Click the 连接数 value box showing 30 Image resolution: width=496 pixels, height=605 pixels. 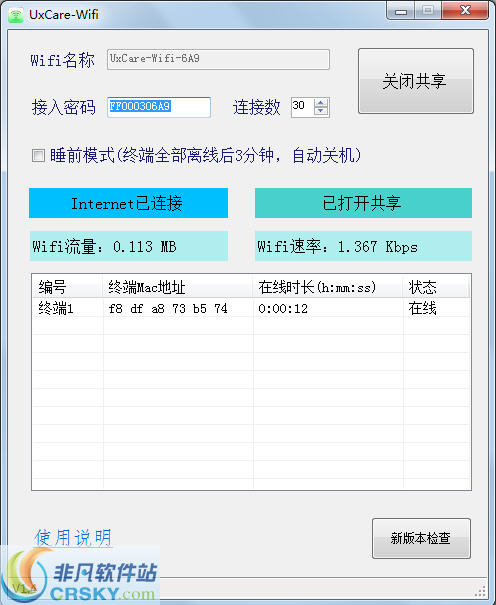[302, 106]
